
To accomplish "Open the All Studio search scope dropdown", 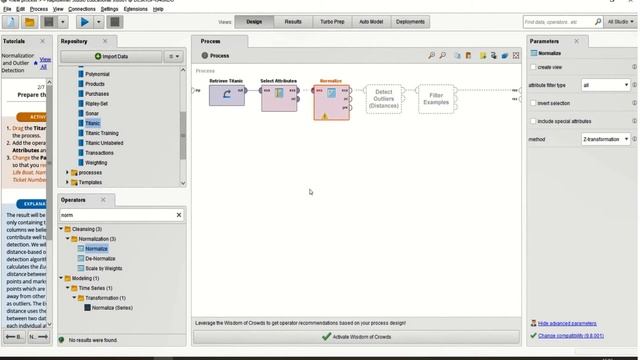I will [620, 22].
